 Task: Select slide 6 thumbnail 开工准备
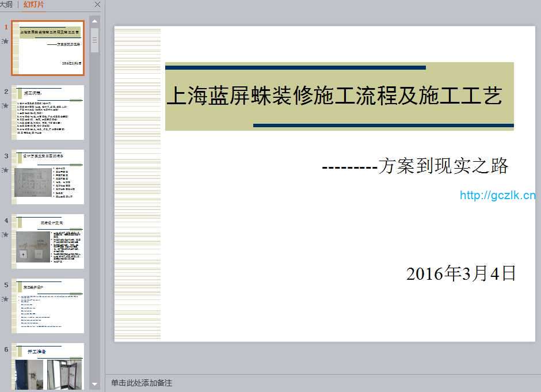click(48, 366)
